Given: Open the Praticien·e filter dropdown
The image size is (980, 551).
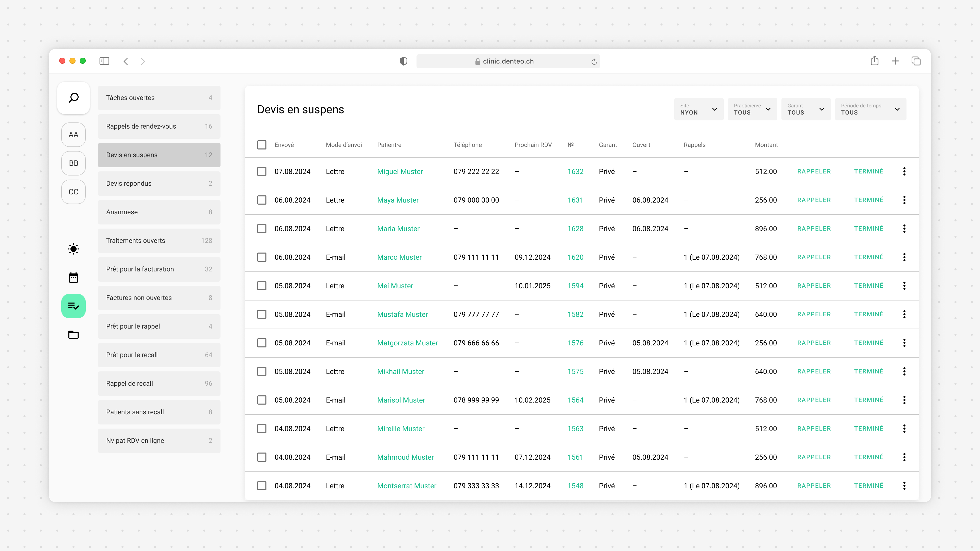Looking at the screenshot, I should pyautogui.click(x=752, y=109).
